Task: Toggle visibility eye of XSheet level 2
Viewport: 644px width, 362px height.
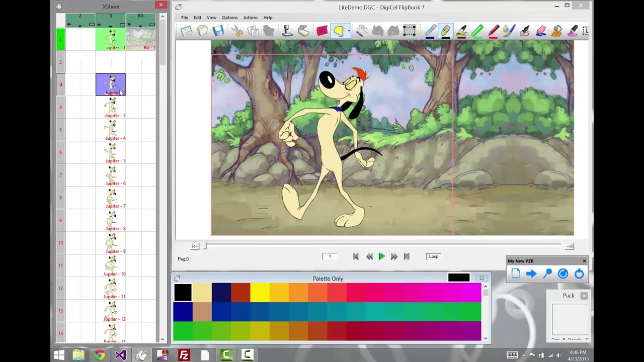Action: (x=69, y=24)
